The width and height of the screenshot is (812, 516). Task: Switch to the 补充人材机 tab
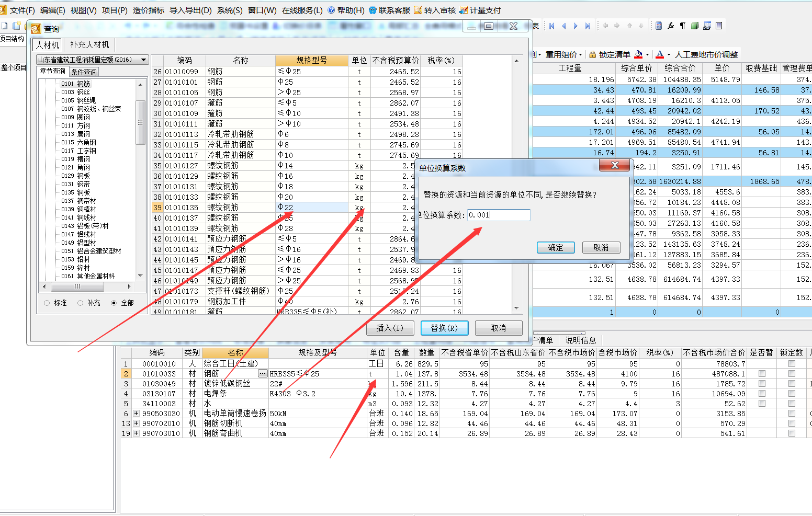tap(89, 45)
